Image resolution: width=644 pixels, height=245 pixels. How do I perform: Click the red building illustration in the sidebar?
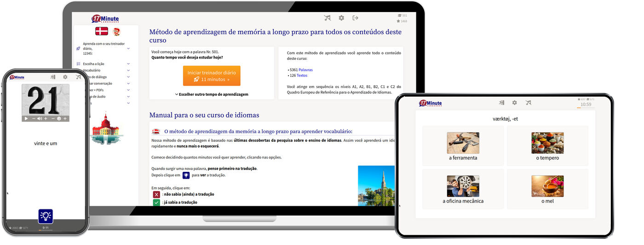(105, 128)
